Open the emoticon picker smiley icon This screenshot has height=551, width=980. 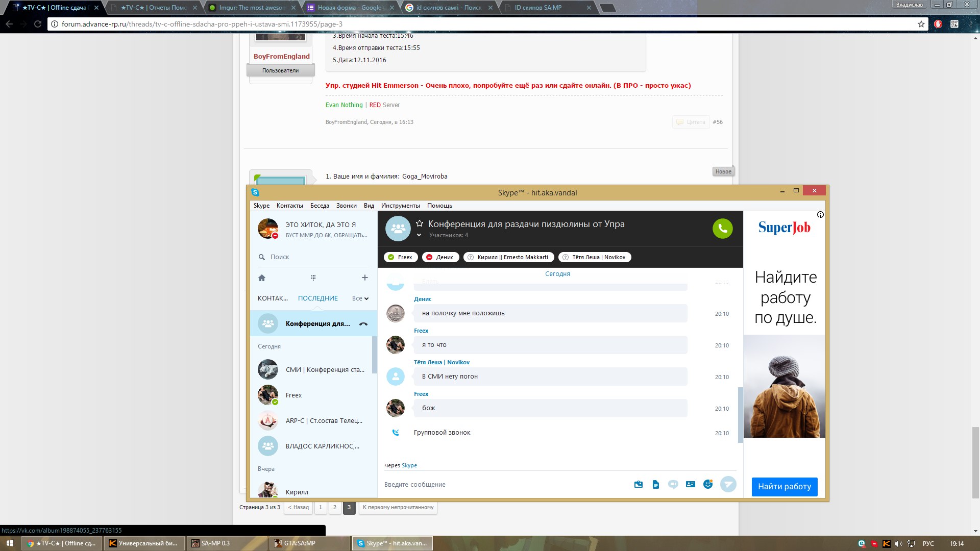(708, 484)
